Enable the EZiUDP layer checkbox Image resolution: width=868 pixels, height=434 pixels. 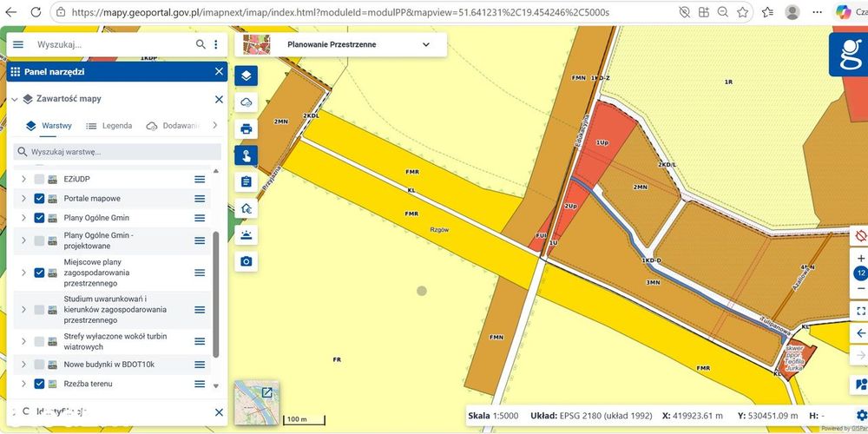coord(39,180)
